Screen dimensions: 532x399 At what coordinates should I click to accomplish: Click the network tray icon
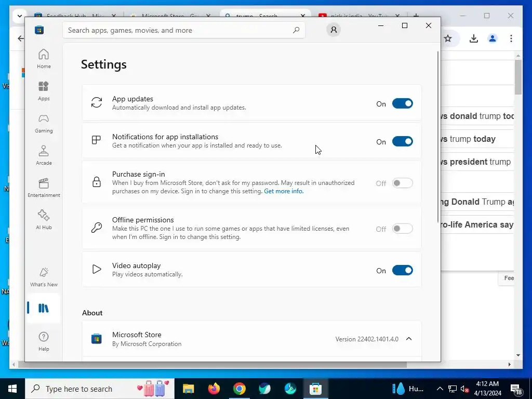coord(453,389)
